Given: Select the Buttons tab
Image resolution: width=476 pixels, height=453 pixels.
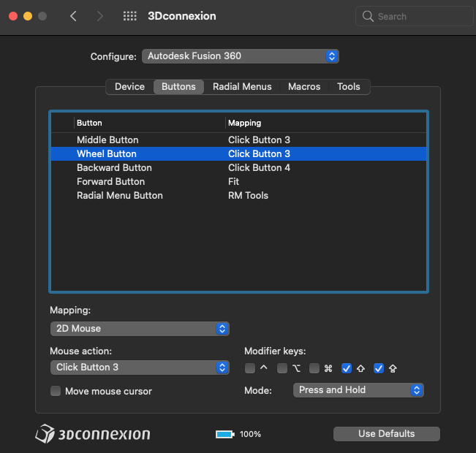Looking at the screenshot, I should tap(178, 87).
